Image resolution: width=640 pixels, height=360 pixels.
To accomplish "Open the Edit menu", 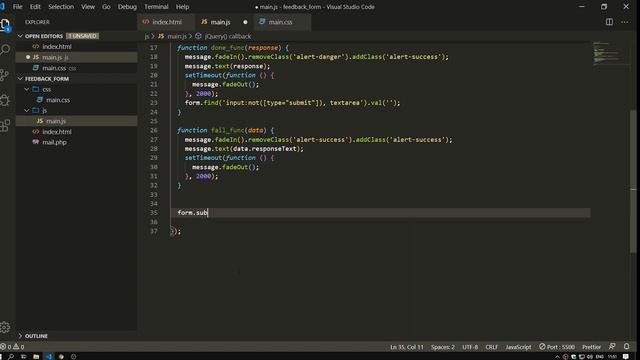I will pos(35,7).
